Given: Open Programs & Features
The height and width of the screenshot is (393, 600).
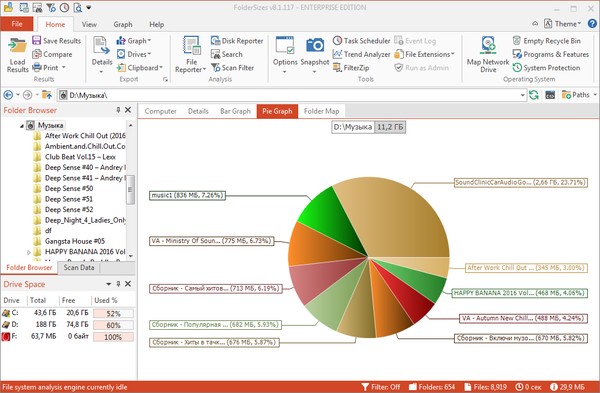Looking at the screenshot, I should (x=551, y=54).
